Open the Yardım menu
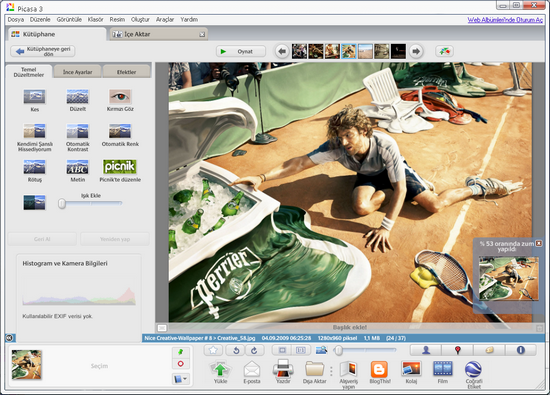This screenshot has height=395, width=550. point(189,20)
